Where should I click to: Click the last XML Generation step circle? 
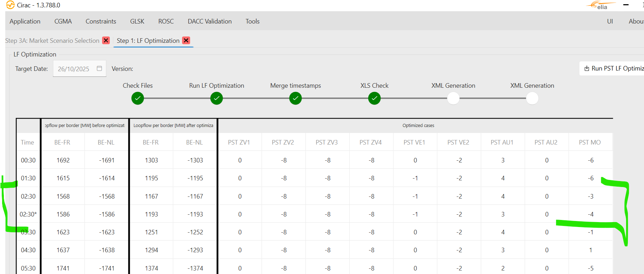[532, 98]
